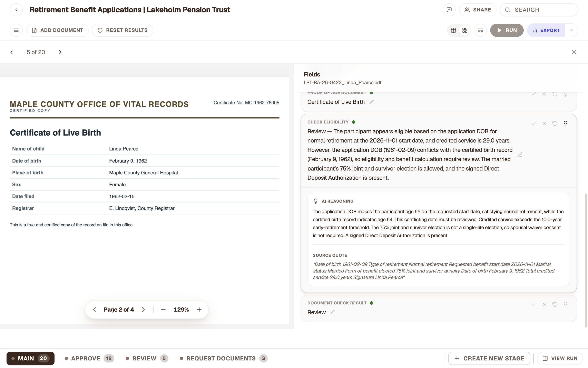Edit the Check Eligibility text pencil

[520, 155]
